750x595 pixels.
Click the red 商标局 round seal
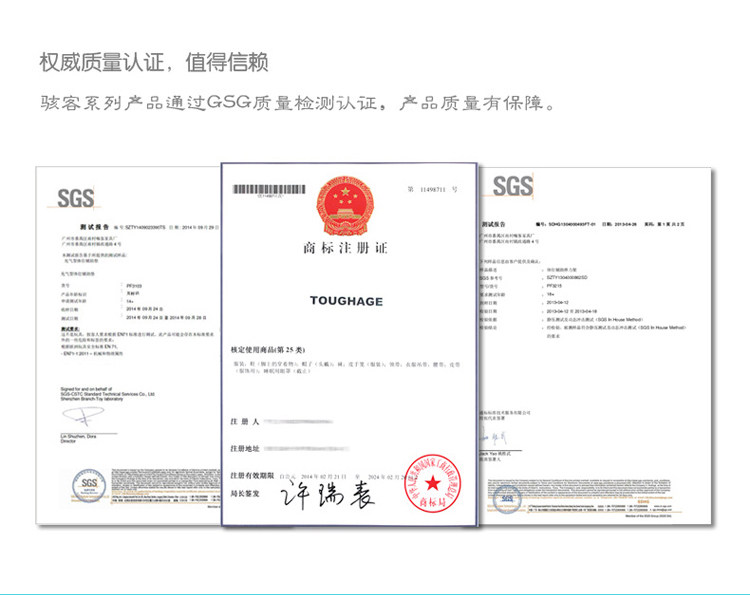(x=432, y=483)
